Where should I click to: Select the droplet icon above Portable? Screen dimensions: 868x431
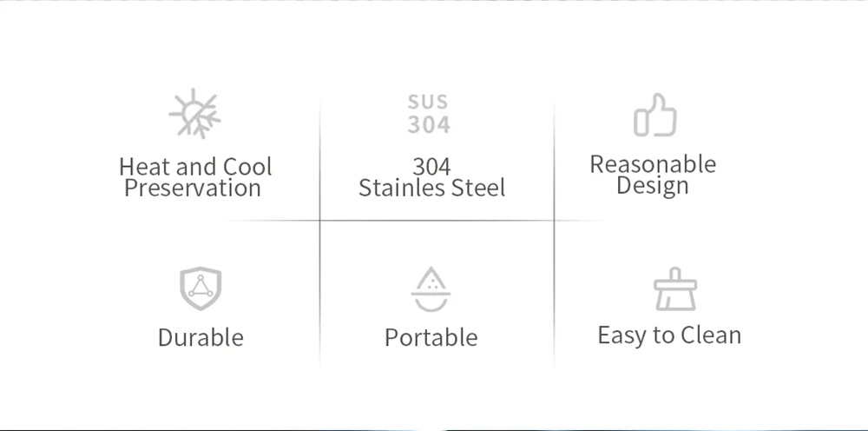(x=431, y=289)
